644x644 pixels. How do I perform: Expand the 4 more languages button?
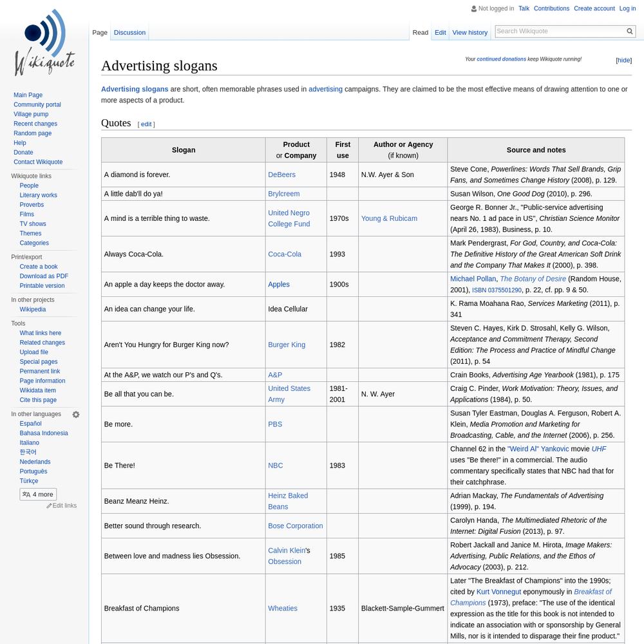pos(38,494)
